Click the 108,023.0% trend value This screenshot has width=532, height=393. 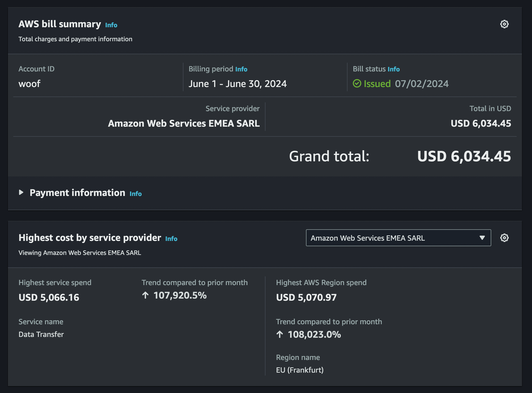(314, 335)
